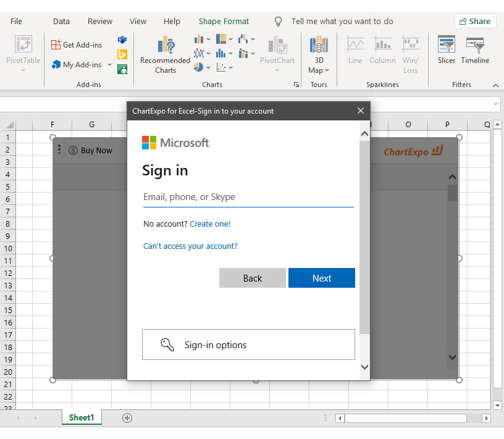Click the sign-in dialog scroll down arrow

(364, 367)
